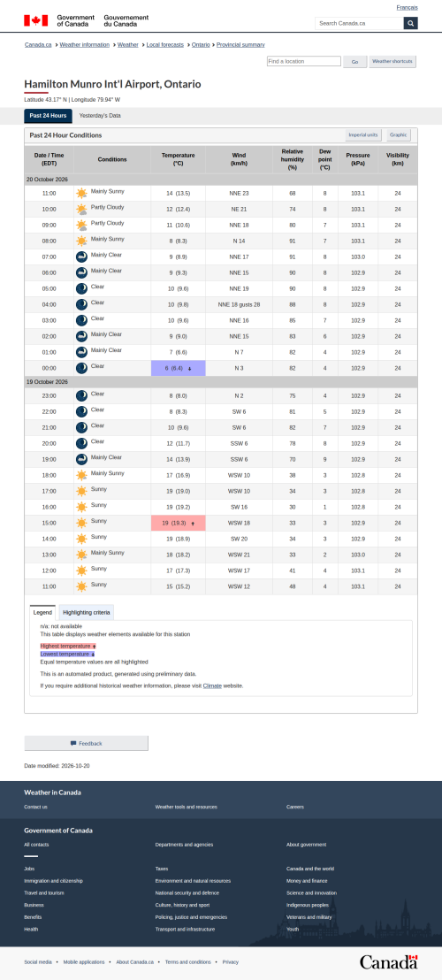
Task: Click the Mainly Clear icon for 06:00
Action: tap(82, 273)
